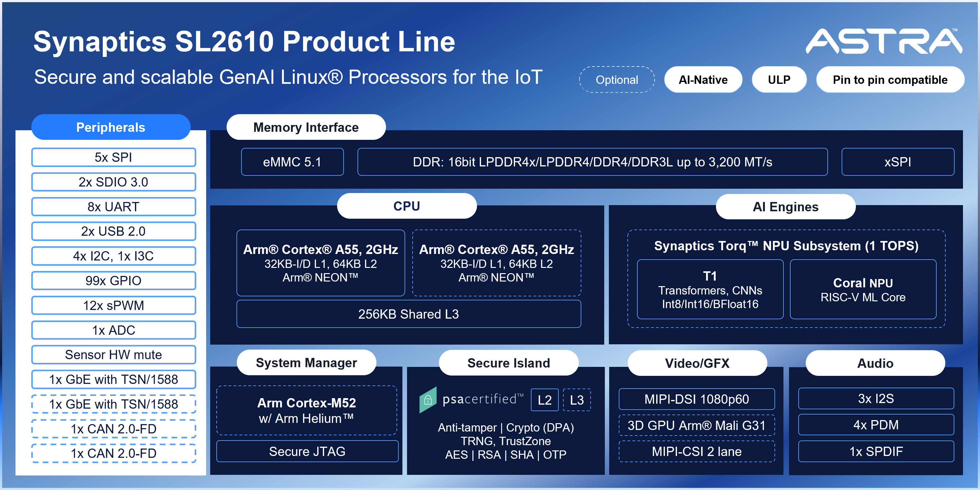Click the Coral NPU RISC-V block
Viewport: 980px width, 490px height.
tap(863, 290)
